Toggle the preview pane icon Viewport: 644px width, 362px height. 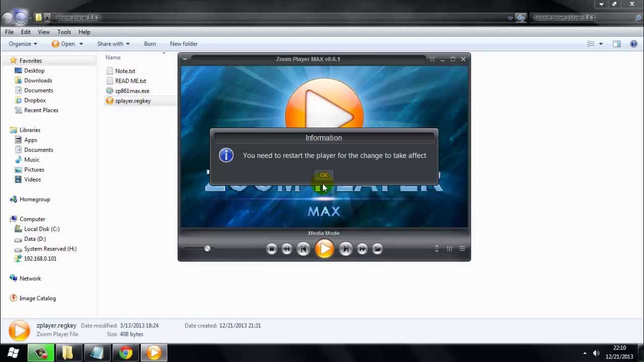pyautogui.click(x=617, y=44)
